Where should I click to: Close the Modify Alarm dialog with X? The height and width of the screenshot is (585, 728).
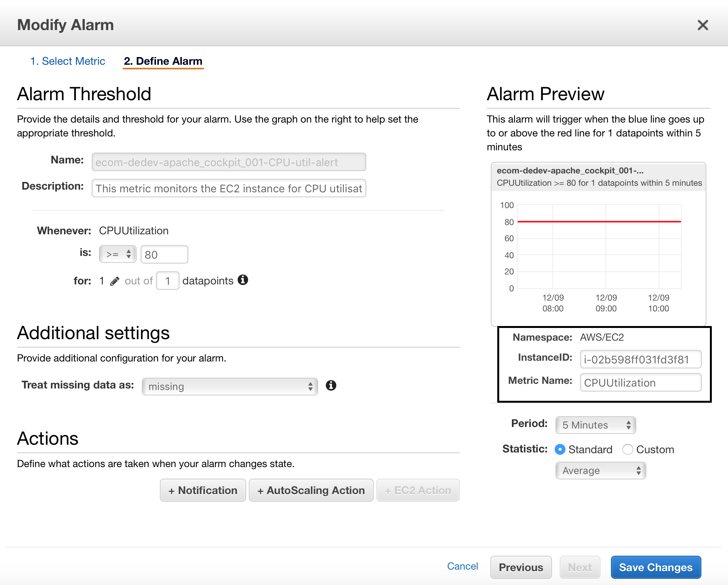click(x=703, y=25)
